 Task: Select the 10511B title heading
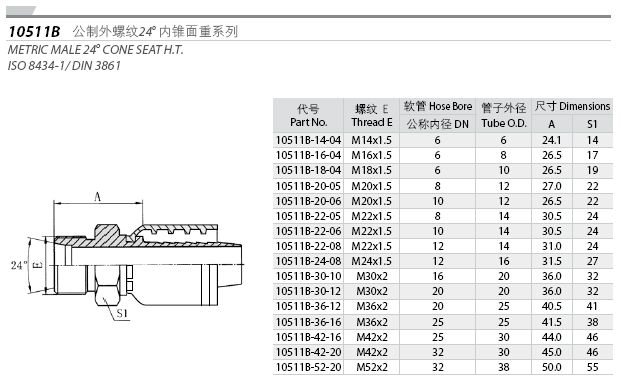(x=34, y=32)
